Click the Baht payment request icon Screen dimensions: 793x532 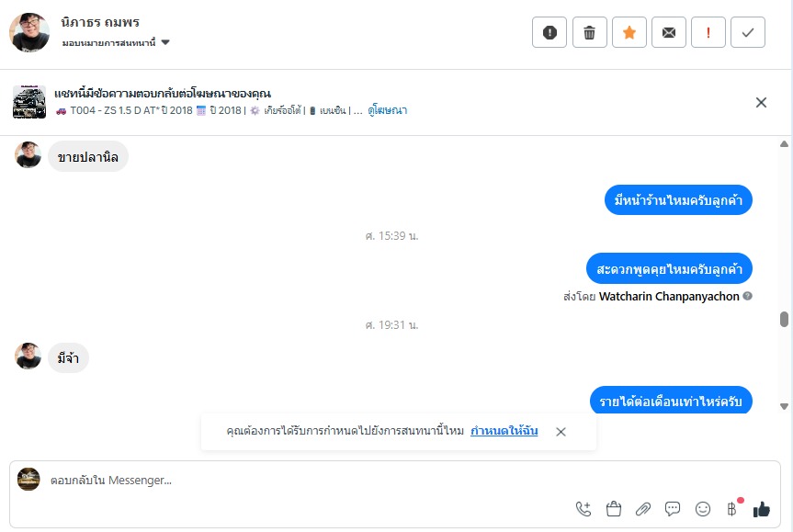pyautogui.click(x=731, y=509)
